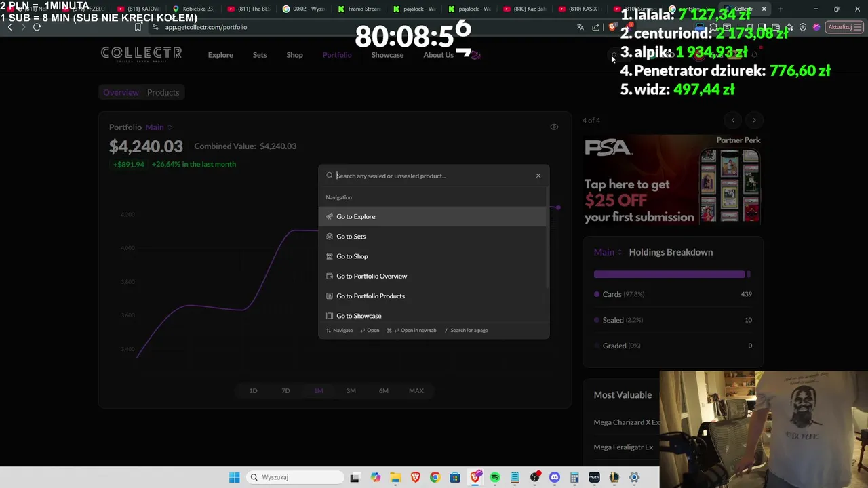Image resolution: width=868 pixels, height=488 pixels.
Task: Switch to the Products tab
Action: pyautogui.click(x=163, y=92)
